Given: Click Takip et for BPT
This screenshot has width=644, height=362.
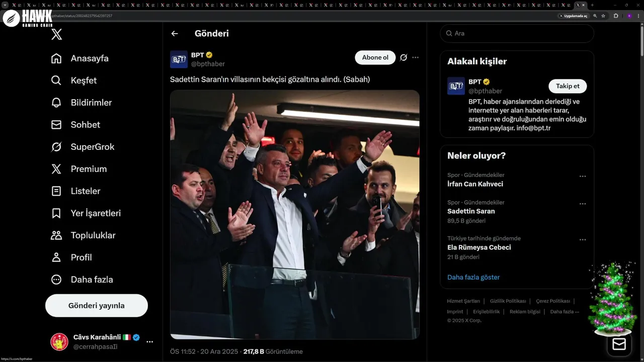Looking at the screenshot, I should tap(568, 86).
